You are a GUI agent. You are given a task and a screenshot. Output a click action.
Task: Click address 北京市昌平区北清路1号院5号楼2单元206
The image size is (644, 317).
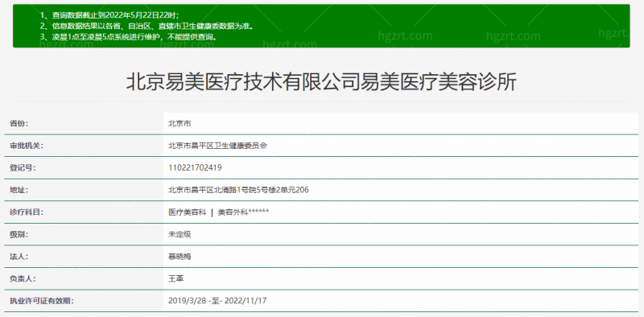tap(238, 190)
